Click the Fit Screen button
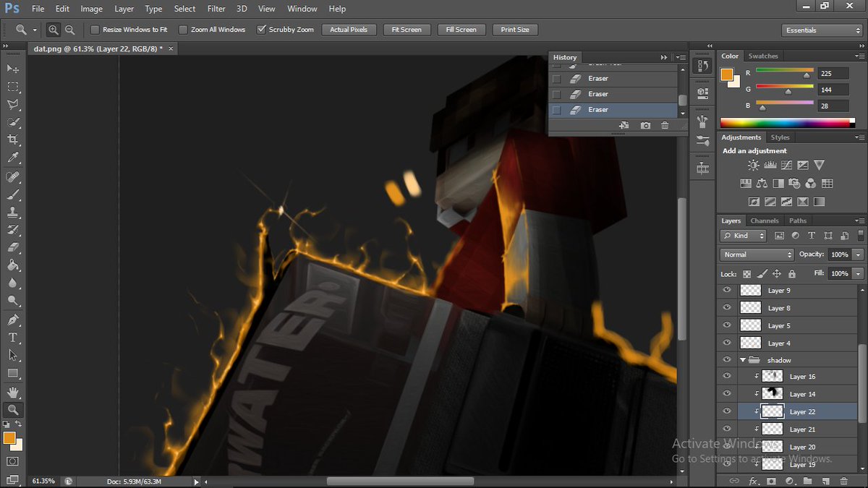 [406, 30]
